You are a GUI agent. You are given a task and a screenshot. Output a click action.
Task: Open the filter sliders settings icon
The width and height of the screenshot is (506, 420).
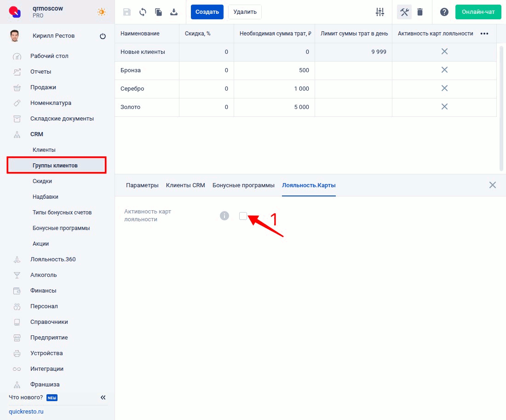(x=380, y=12)
